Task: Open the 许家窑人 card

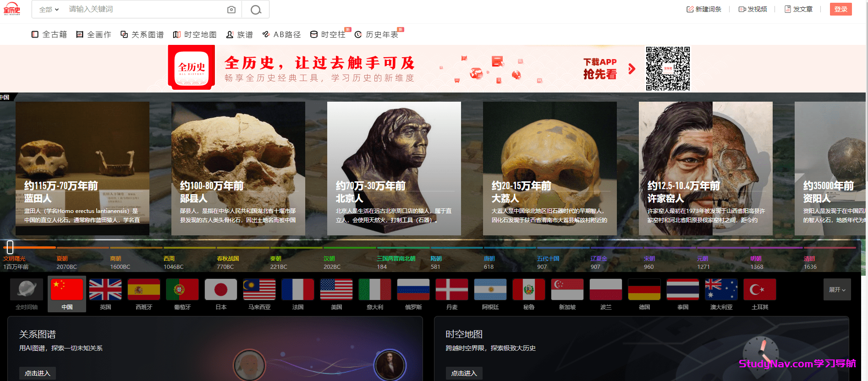Action: click(706, 169)
